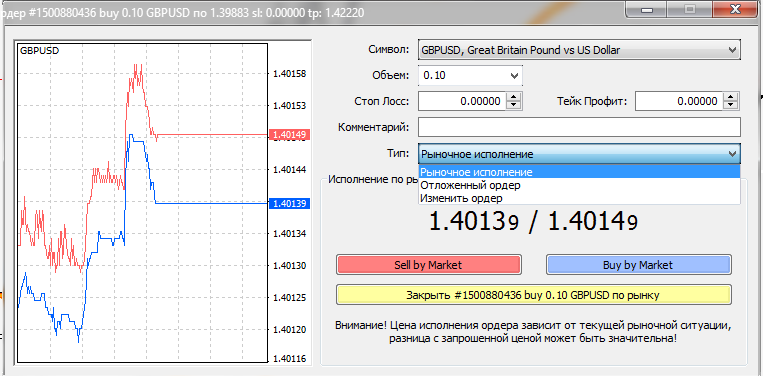
Task: Choose Отложенный ордер from the list
Action: (579, 185)
